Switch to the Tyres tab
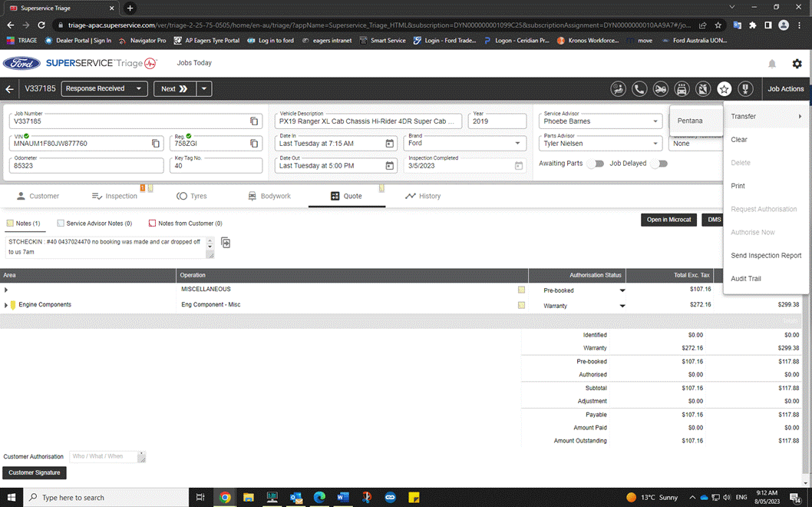Screen dimensions: 812x507 [192, 196]
